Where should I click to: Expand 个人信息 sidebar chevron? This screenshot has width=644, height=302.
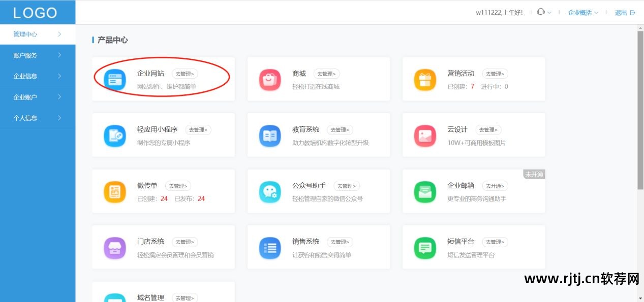click(59, 117)
